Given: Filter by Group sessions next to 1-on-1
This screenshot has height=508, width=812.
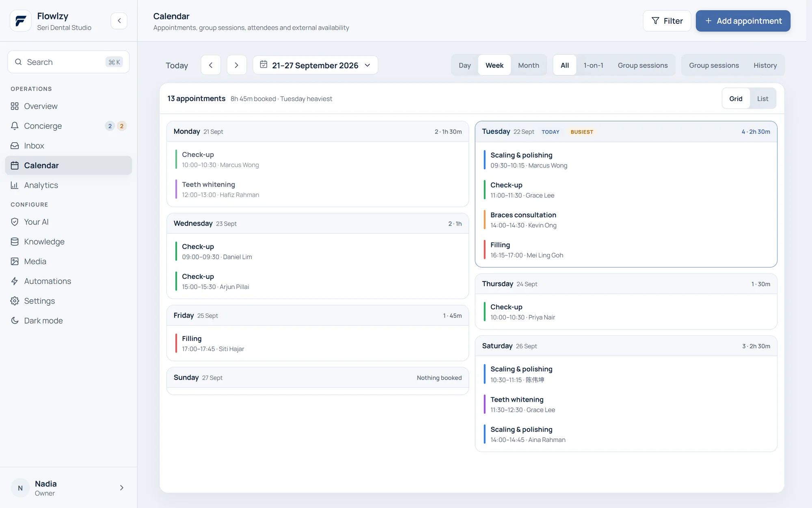Looking at the screenshot, I should point(643,65).
